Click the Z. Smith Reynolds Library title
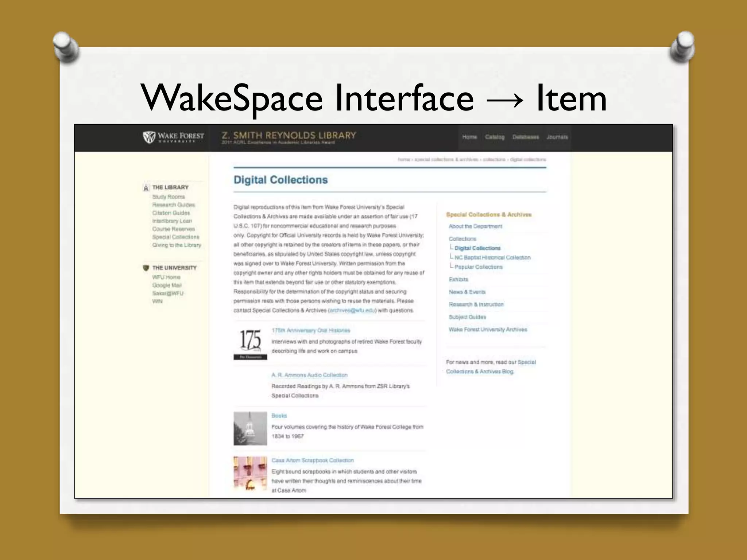Image resolution: width=747 pixels, height=560 pixels. [x=289, y=135]
